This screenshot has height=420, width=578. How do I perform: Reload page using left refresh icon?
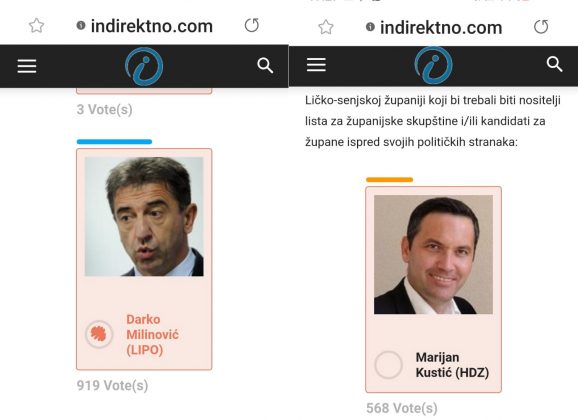click(x=252, y=25)
